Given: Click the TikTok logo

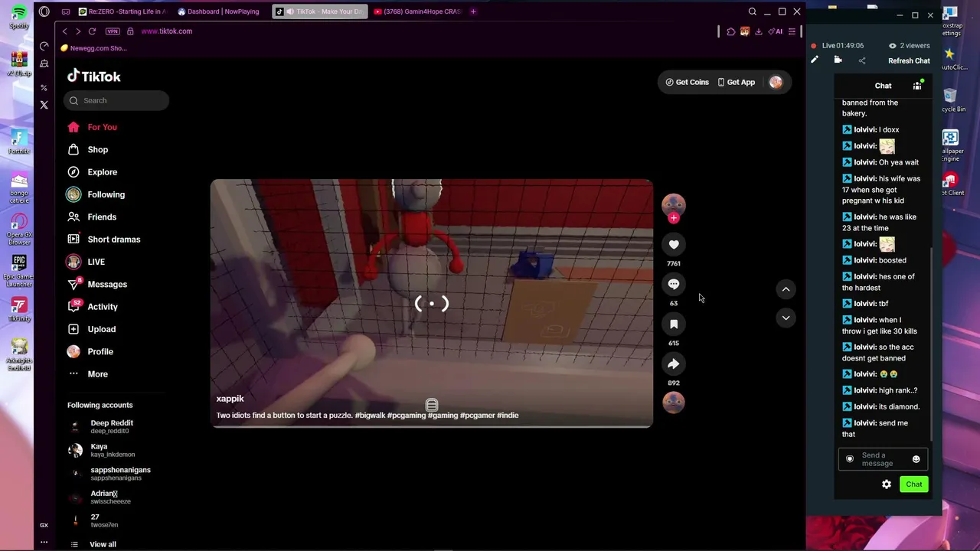Looking at the screenshot, I should 94,76.
